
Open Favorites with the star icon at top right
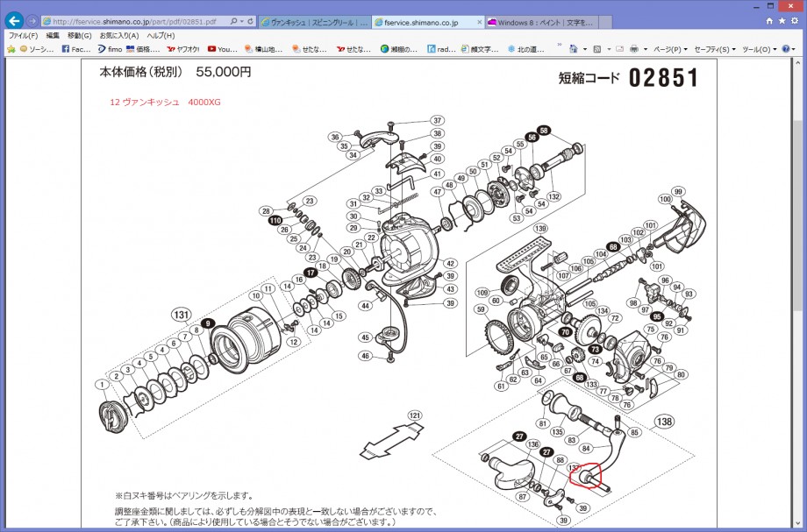782,21
